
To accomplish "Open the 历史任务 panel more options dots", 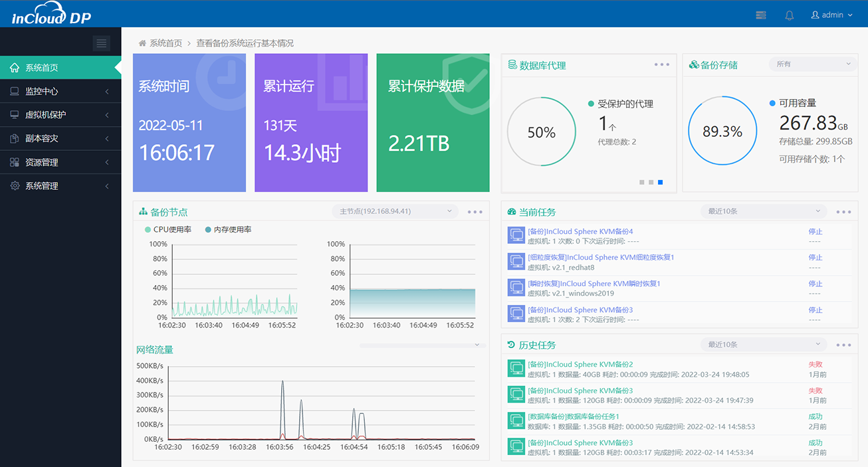I will 843,345.
